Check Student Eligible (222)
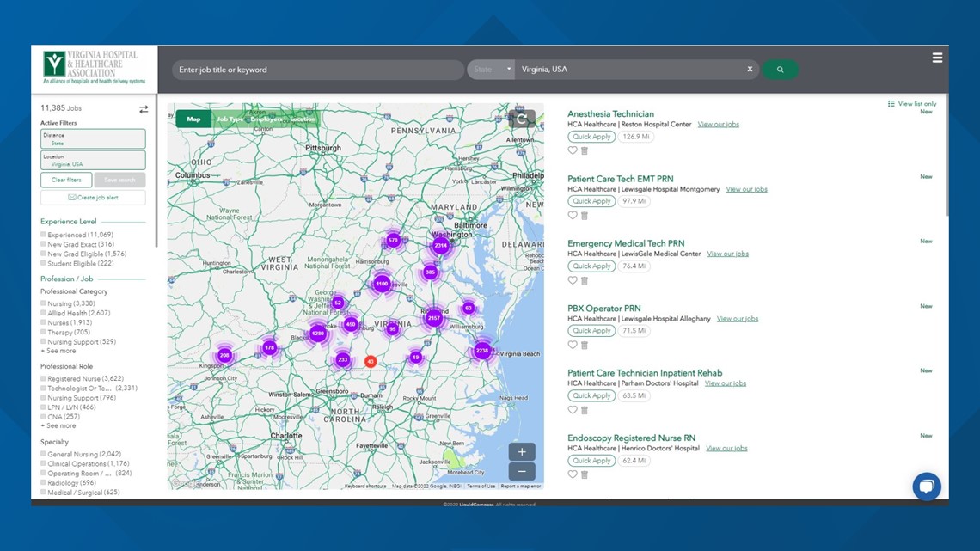 click(43, 263)
